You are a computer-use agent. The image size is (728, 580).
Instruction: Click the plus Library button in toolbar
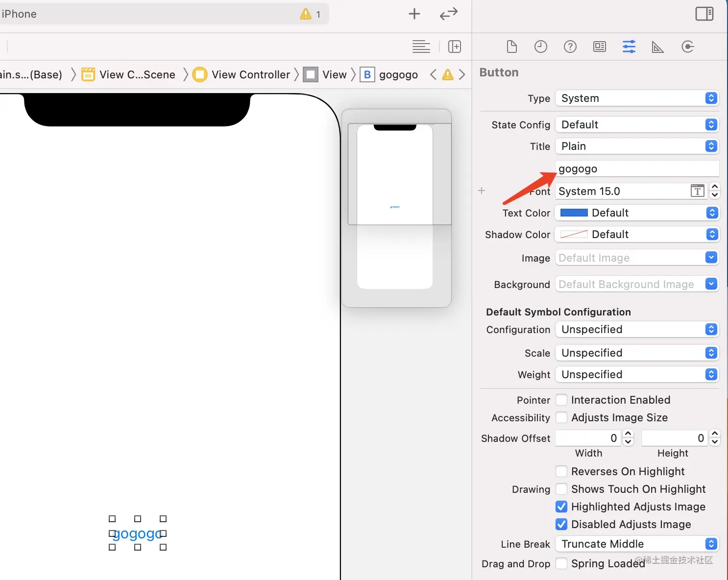coord(414,14)
